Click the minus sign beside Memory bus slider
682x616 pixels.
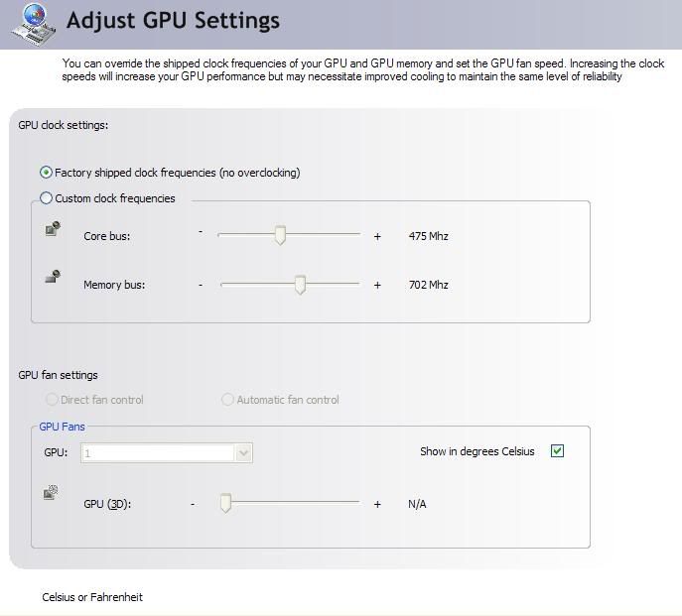[201, 285]
